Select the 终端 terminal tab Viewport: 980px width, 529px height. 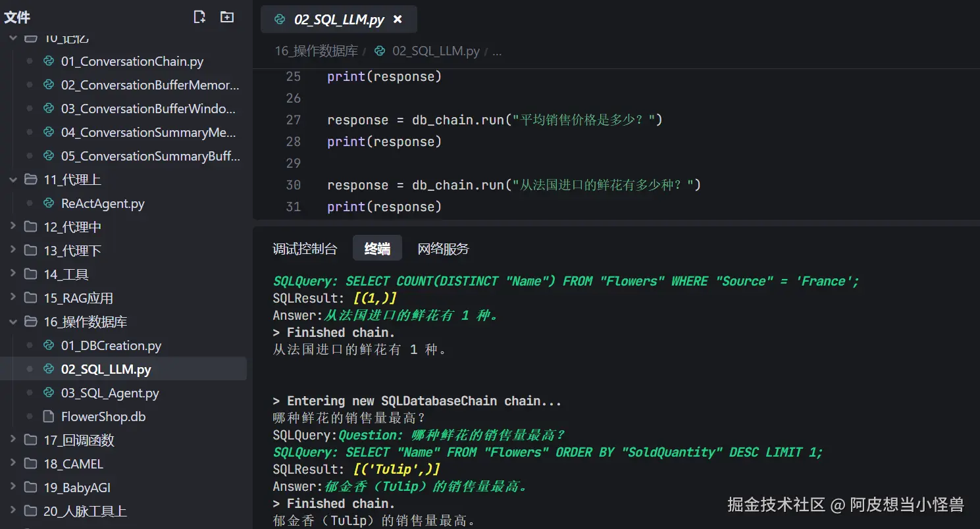(x=377, y=249)
